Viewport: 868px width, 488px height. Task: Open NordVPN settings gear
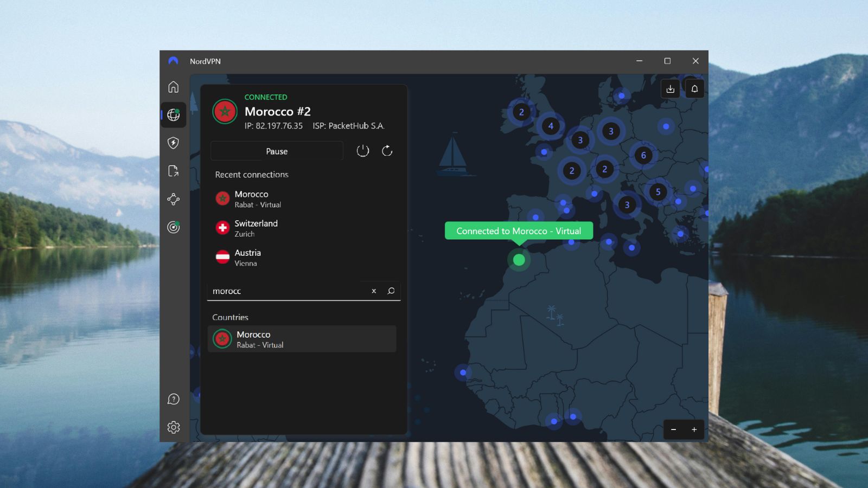173,427
